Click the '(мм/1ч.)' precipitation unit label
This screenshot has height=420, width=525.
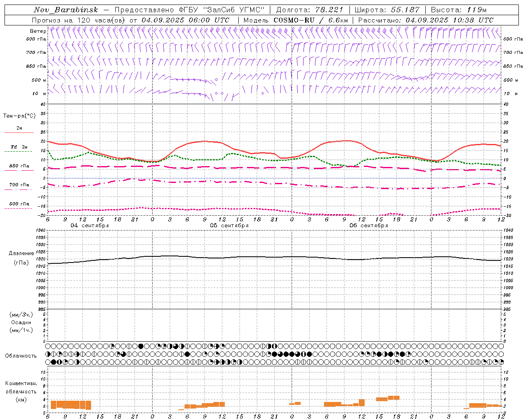pyautogui.click(x=21, y=330)
